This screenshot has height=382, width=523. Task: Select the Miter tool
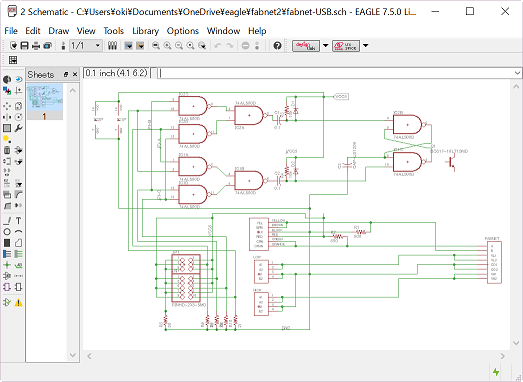point(18,195)
